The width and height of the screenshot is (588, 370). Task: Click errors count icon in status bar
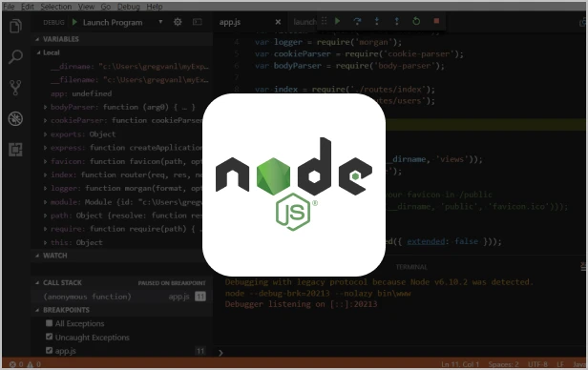click(x=12, y=364)
